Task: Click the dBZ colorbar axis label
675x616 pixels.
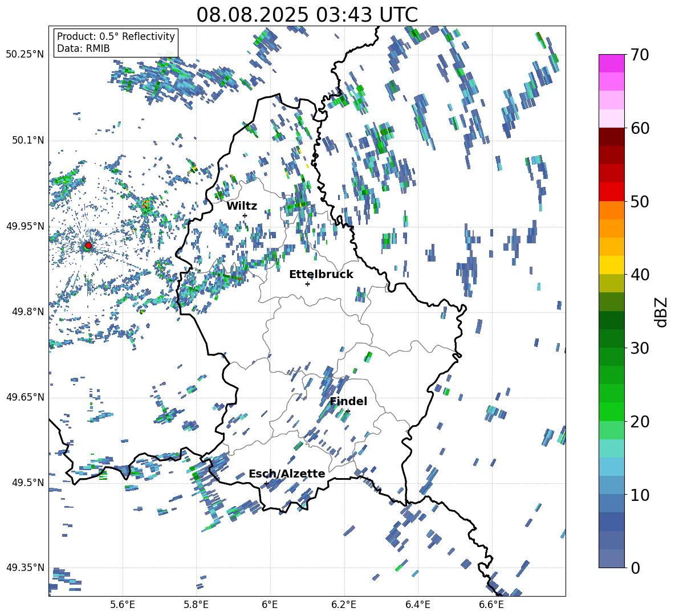Action: [662, 312]
